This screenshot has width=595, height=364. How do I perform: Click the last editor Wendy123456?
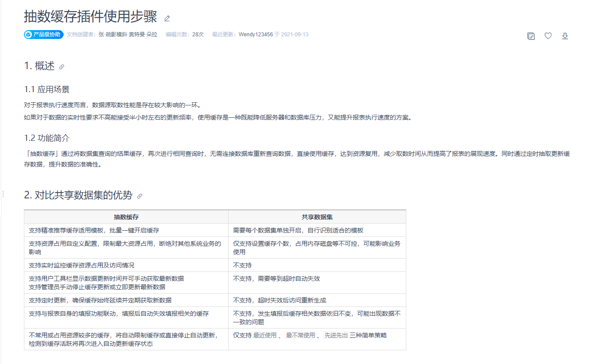click(256, 35)
